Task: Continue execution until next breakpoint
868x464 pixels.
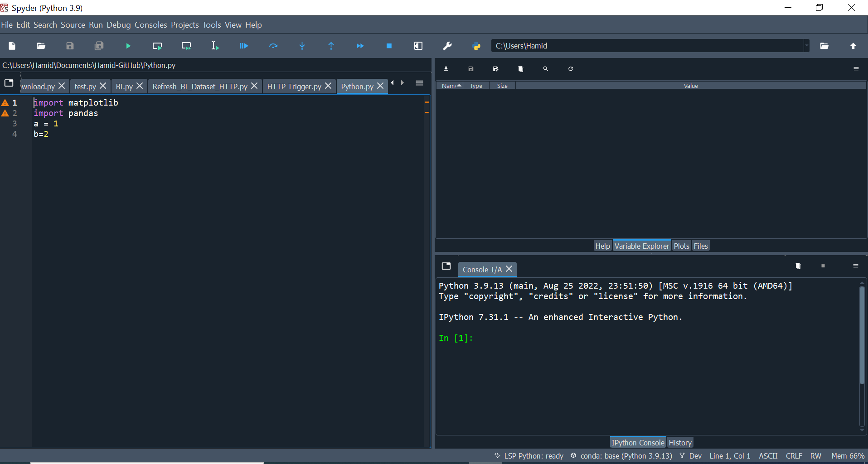Action: 360,46
